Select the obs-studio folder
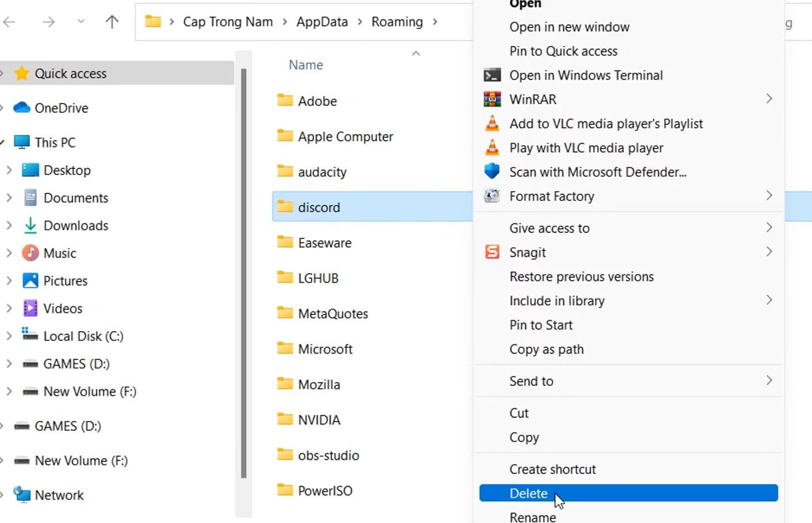Image resolution: width=812 pixels, height=523 pixels. coord(328,455)
